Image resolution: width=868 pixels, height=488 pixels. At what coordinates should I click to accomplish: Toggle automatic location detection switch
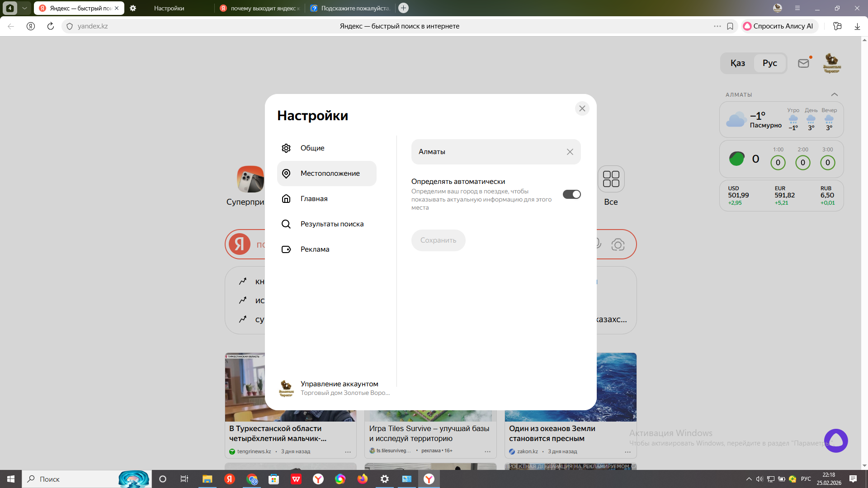pyautogui.click(x=571, y=194)
